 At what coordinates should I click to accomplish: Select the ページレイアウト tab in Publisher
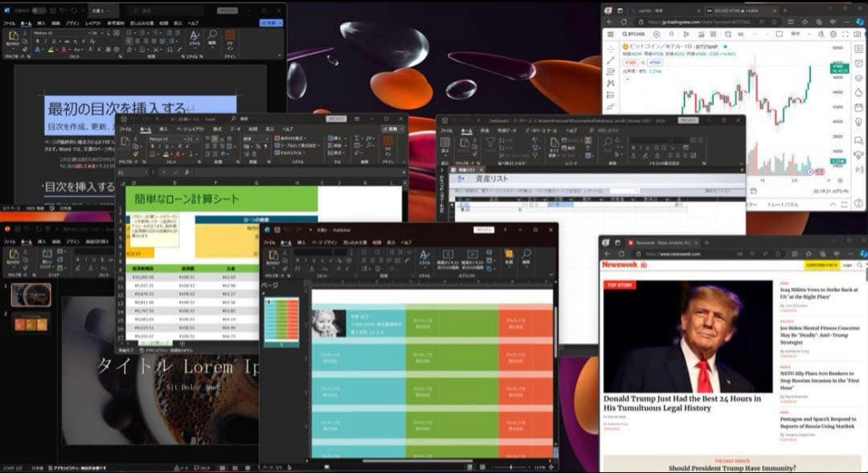click(325, 241)
